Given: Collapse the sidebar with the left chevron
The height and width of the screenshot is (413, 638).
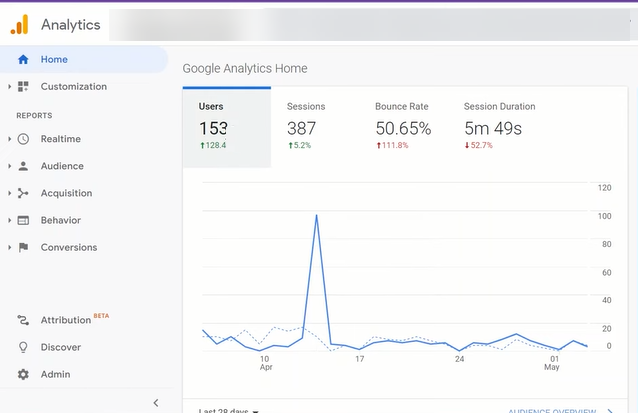Looking at the screenshot, I should 156,403.
